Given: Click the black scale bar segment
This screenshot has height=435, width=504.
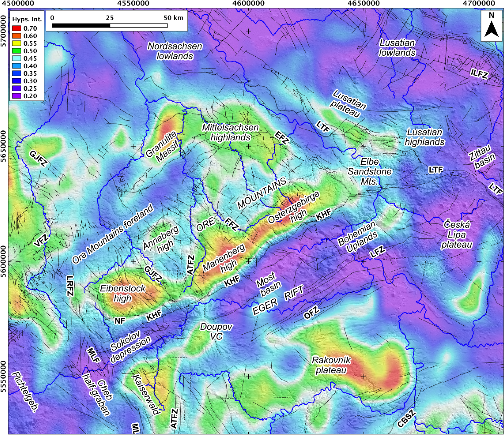Looking at the screenshot, I should pyautogui.click(x=81, y=26).
